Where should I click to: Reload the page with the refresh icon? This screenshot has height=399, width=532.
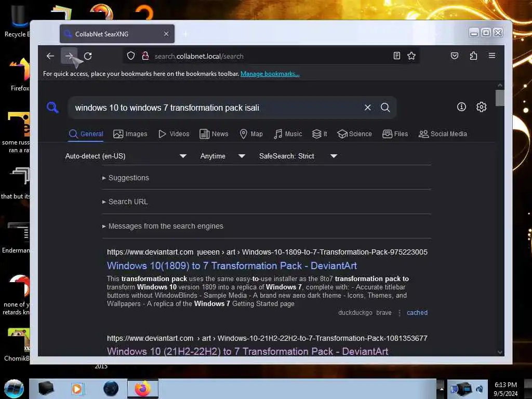(88, 56)
